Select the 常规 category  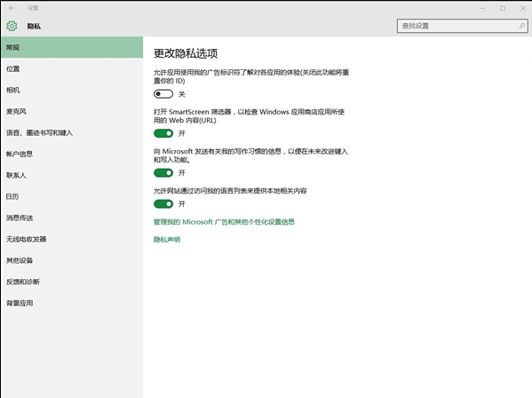pos(72,47)
